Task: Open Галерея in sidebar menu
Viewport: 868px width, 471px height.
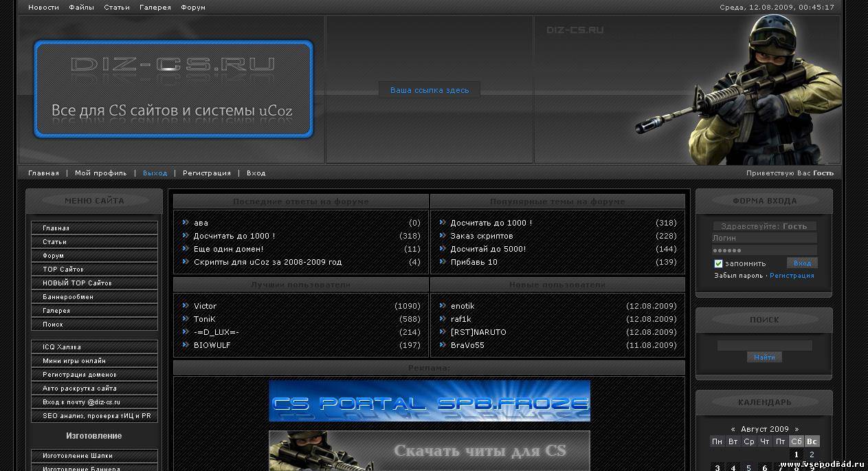Action: [x=94, y=310]
